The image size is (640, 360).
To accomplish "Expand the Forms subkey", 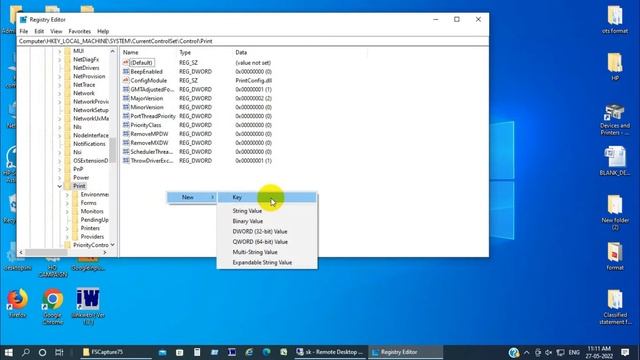I will pyautogui.click(x=67, y=203).
